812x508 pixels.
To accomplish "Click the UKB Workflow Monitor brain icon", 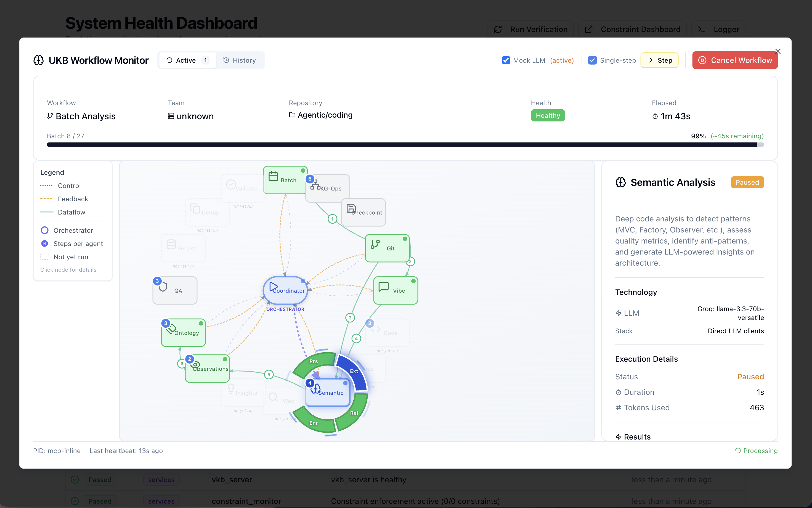I will (x=39, y=60).
